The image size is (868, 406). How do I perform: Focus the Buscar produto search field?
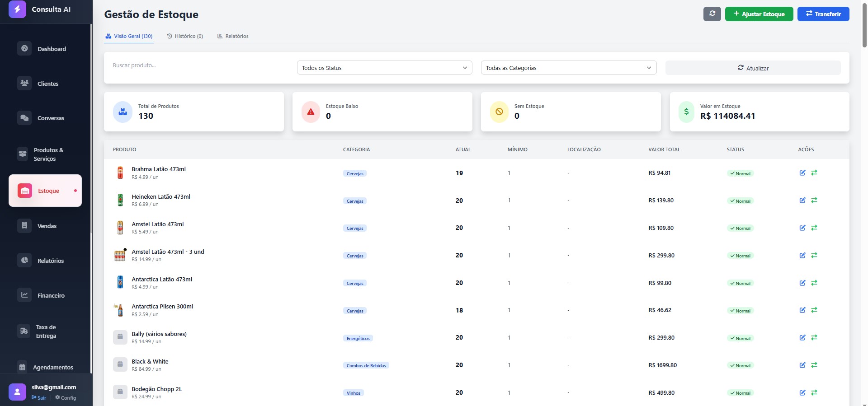tap(199, 65)
